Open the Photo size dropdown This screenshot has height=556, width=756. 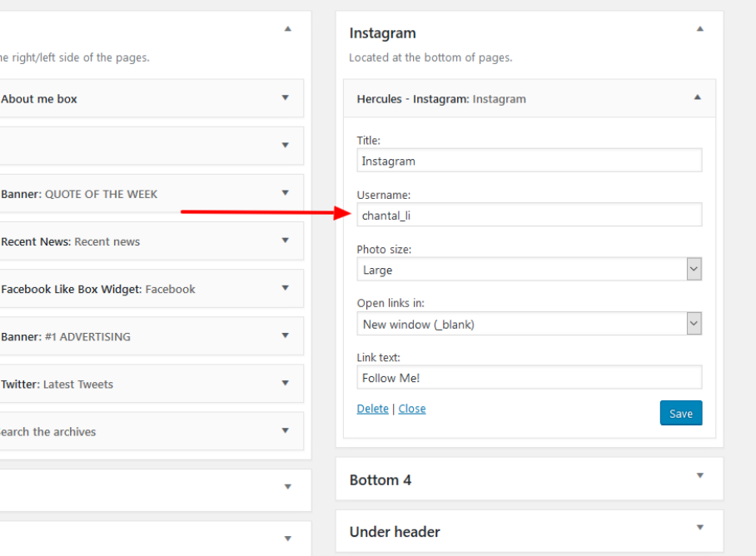530,270
